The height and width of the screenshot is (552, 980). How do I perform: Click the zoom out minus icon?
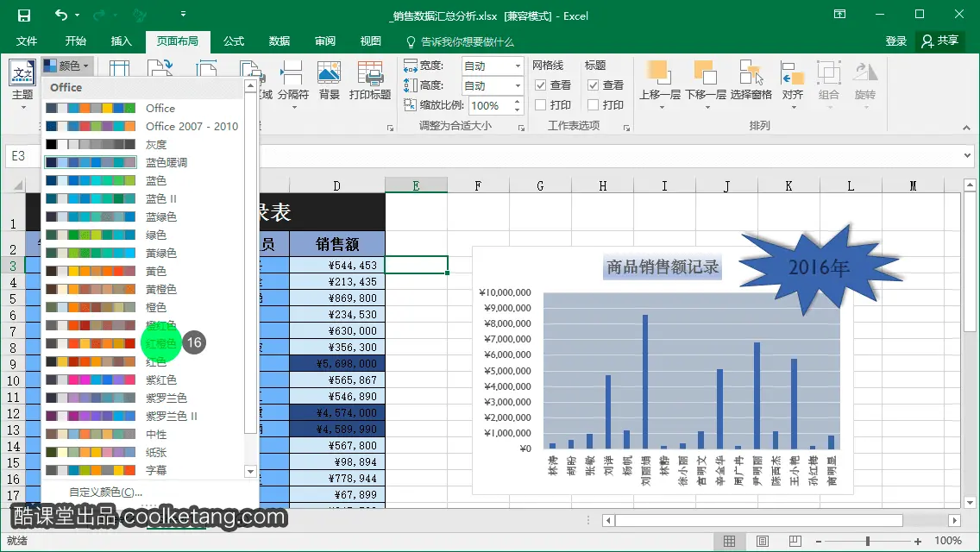point(819,542)
